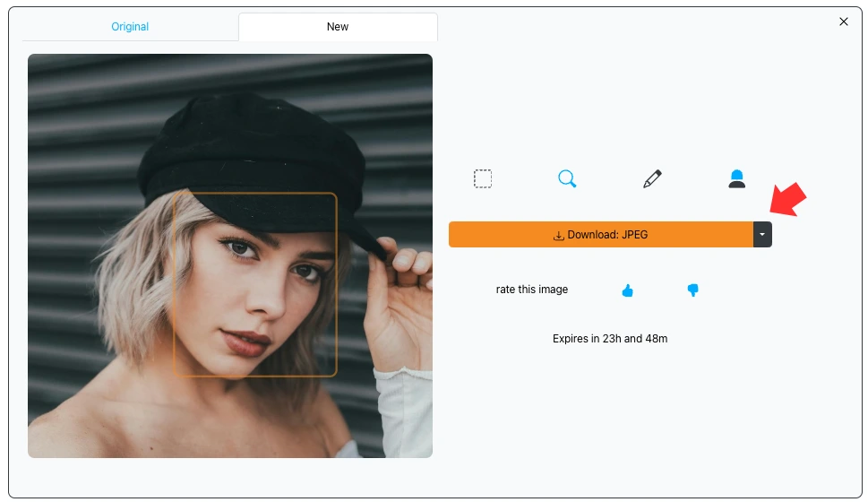Rate the image with thumbs down
This screenshot has height=502, width=868.
click(x=692, y=290)
